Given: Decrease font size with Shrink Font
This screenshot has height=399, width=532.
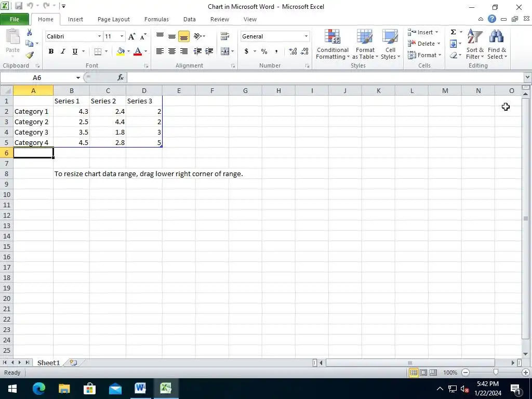Looking at the screenshot, I should point(143,36).
